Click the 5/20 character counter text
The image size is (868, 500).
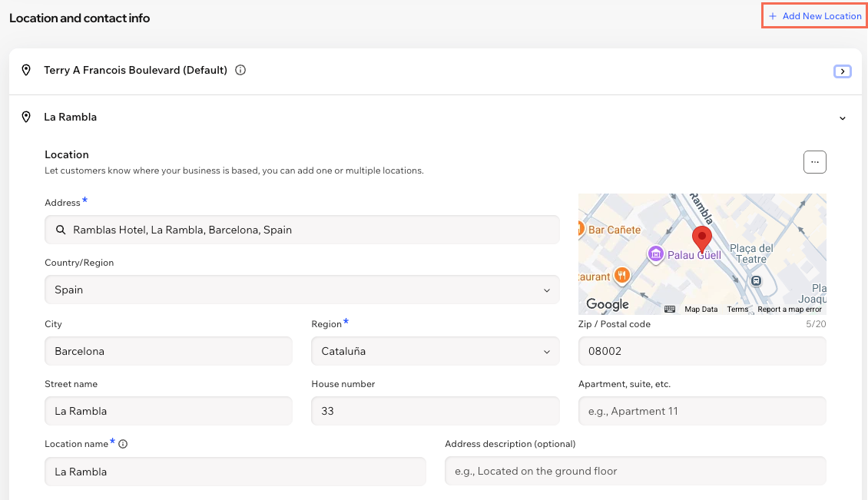[x=816, y=324]
